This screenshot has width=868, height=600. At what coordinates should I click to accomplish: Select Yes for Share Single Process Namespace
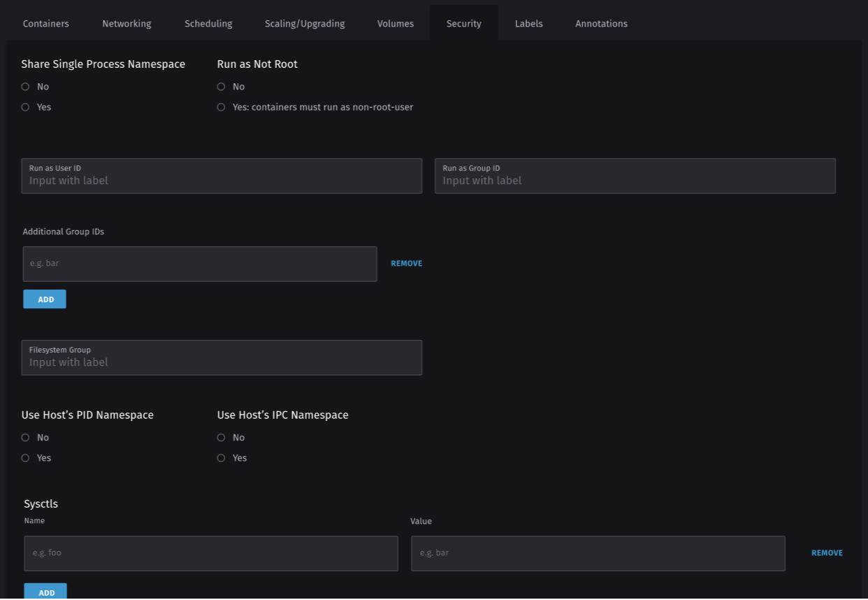tap(25, 106)
